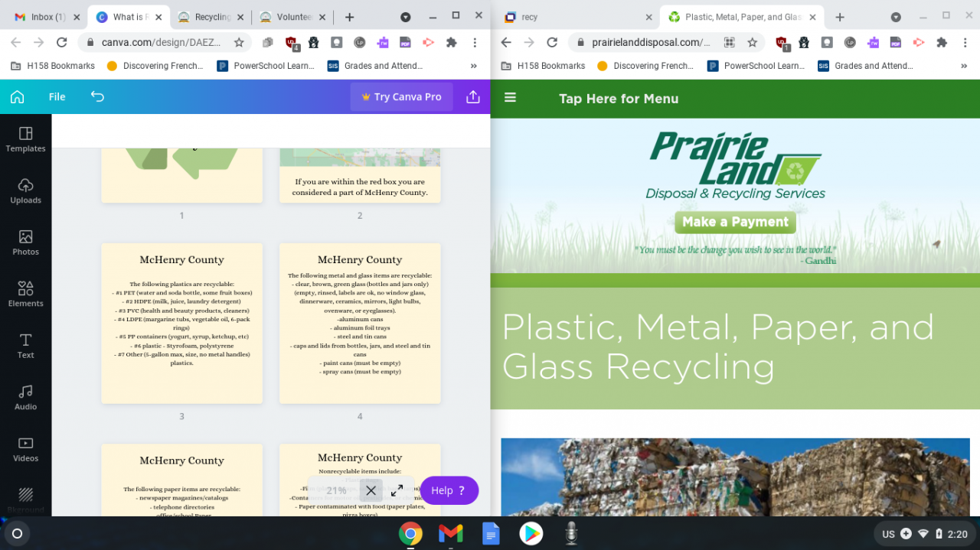Toggle fullscreen presentation mode in Canva
This screenshot has width=980, height=550.
(x=397, y=490)
